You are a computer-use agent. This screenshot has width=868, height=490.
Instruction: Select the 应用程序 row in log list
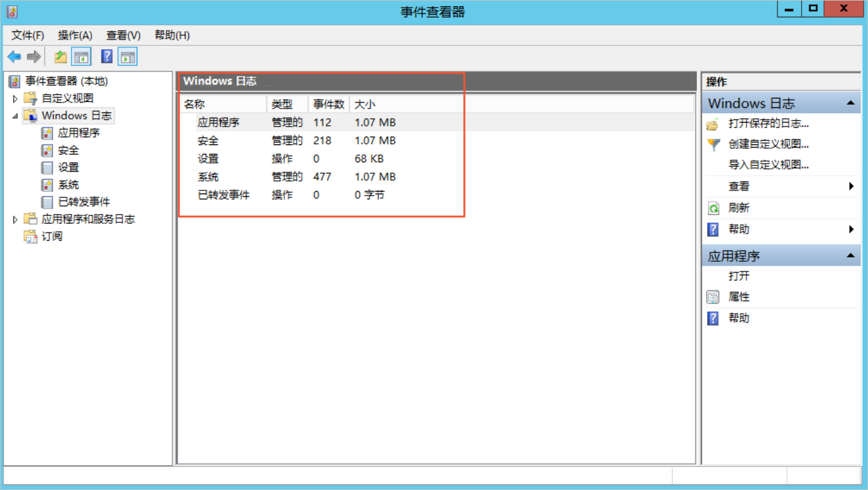pyautogui.click(x=436, y=123)
